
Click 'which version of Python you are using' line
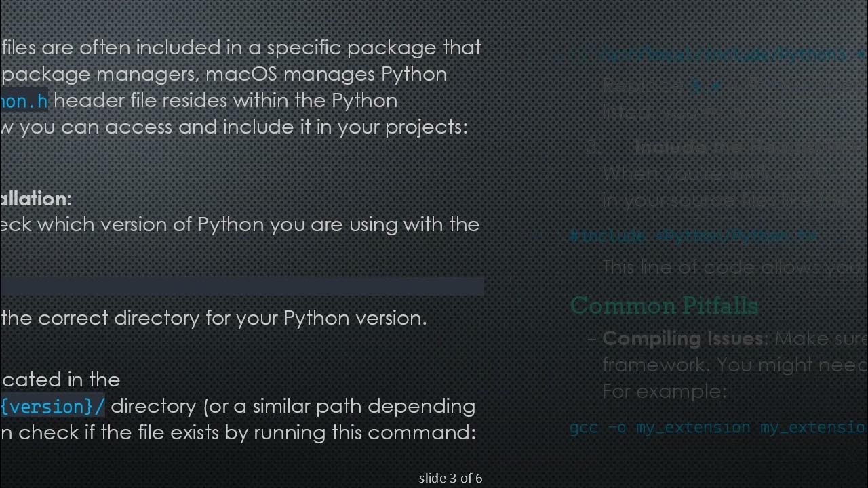(240, 224)
